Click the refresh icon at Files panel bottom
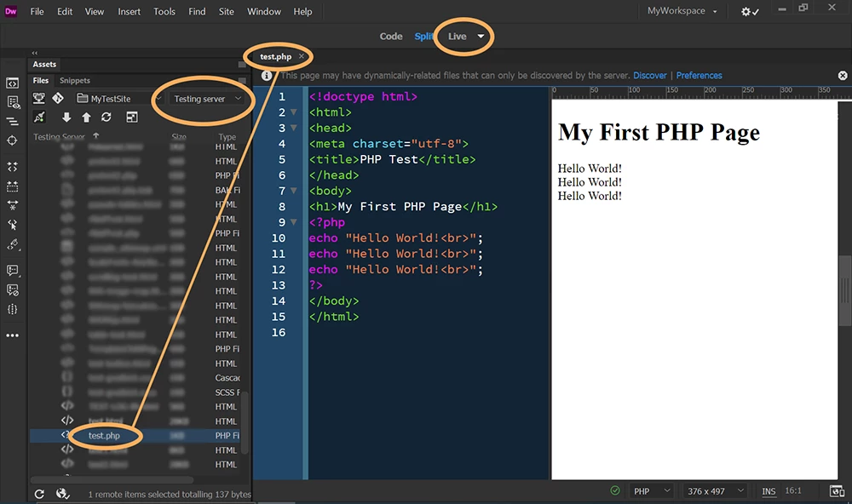852x504 pixels. (39, 494)
